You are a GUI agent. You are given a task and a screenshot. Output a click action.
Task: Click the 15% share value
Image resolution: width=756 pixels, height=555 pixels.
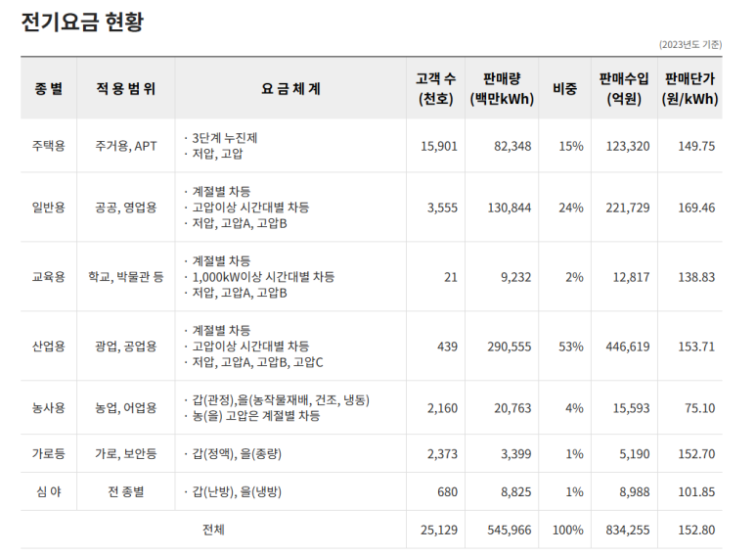pyautogui.click(x=571, y=146)
